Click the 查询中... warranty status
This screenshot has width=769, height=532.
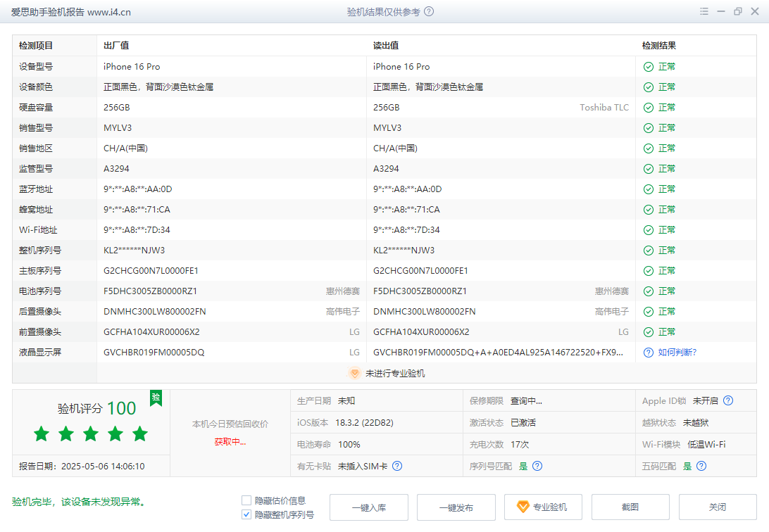click(x=526, y=400)
